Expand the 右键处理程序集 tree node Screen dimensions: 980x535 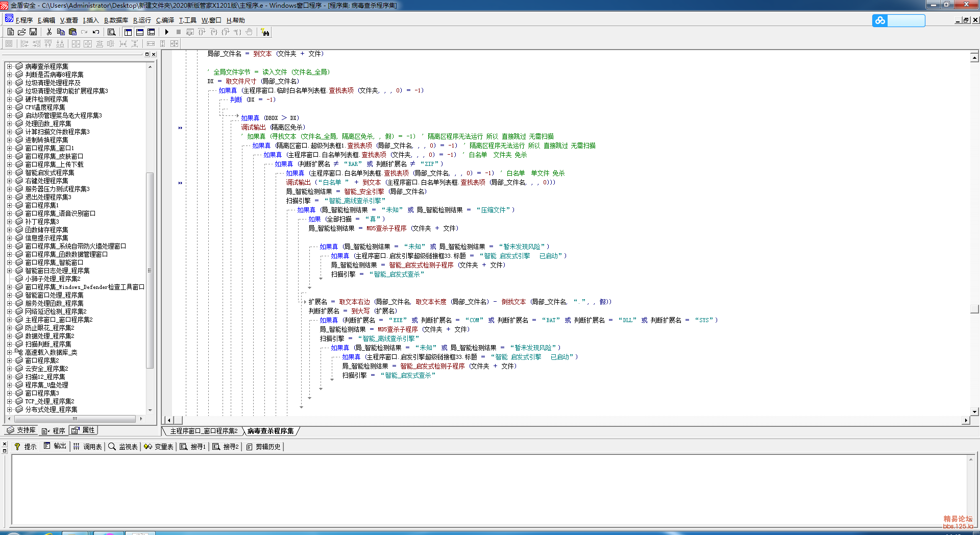[x=9, y=181]
